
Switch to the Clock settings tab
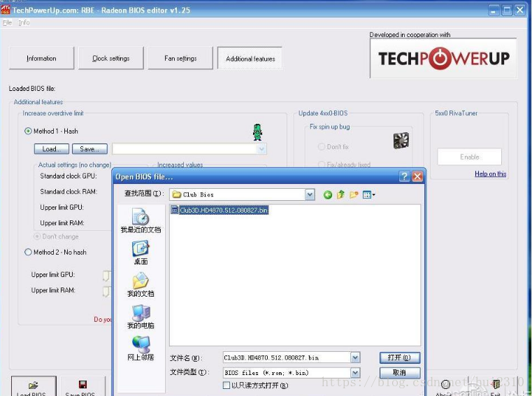click(x=110, y=59)
